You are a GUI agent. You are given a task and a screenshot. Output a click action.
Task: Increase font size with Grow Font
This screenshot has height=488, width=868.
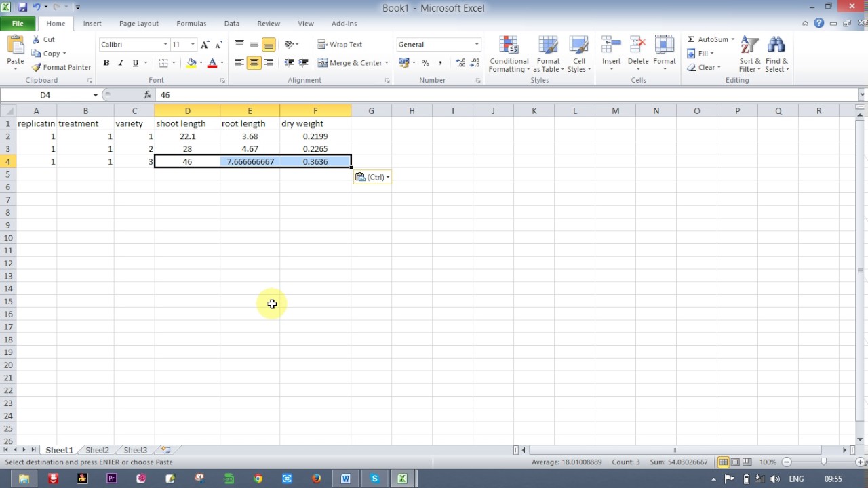point(205,45)
